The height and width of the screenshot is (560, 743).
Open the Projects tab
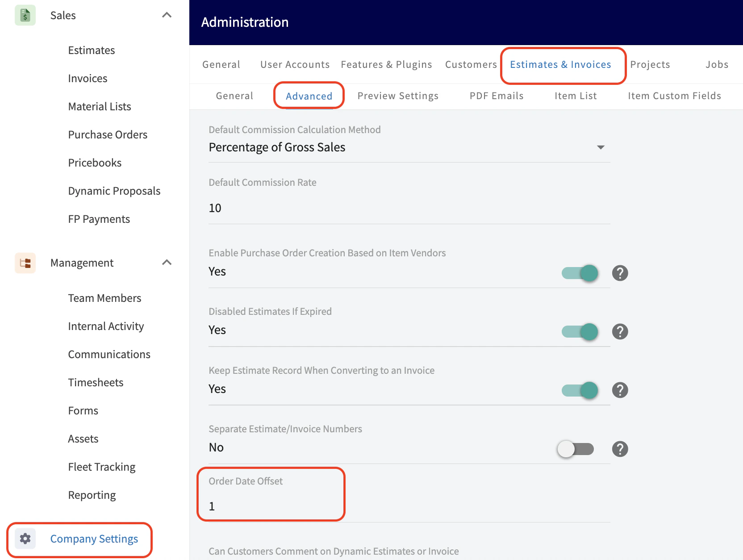coord(650,65)
